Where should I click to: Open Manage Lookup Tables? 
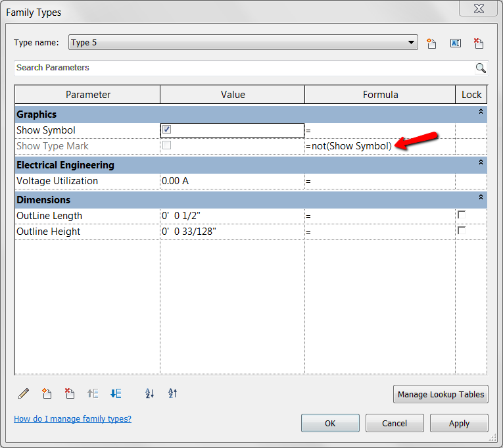pos(441,394)
